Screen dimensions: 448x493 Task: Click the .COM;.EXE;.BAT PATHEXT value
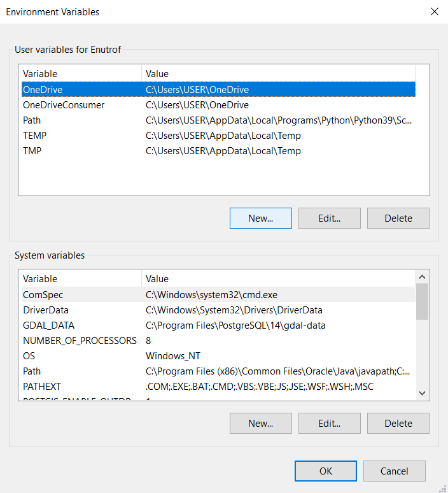260,387
